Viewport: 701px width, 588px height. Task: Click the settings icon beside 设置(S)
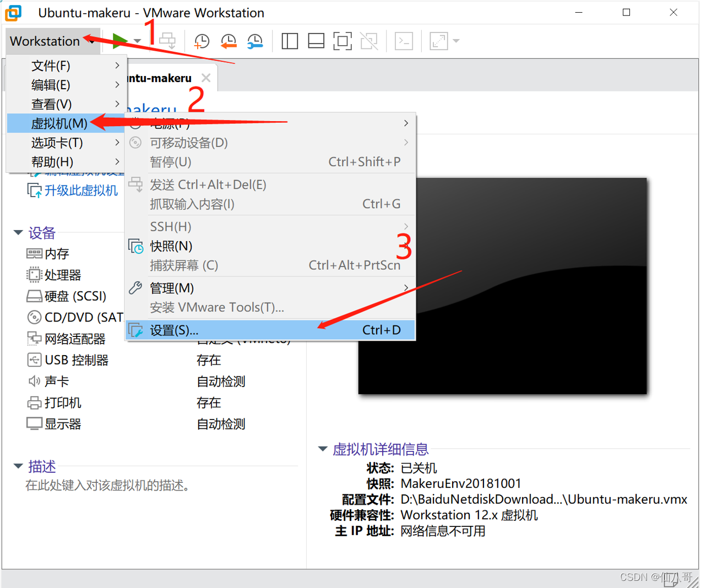[x=135, y=330]
